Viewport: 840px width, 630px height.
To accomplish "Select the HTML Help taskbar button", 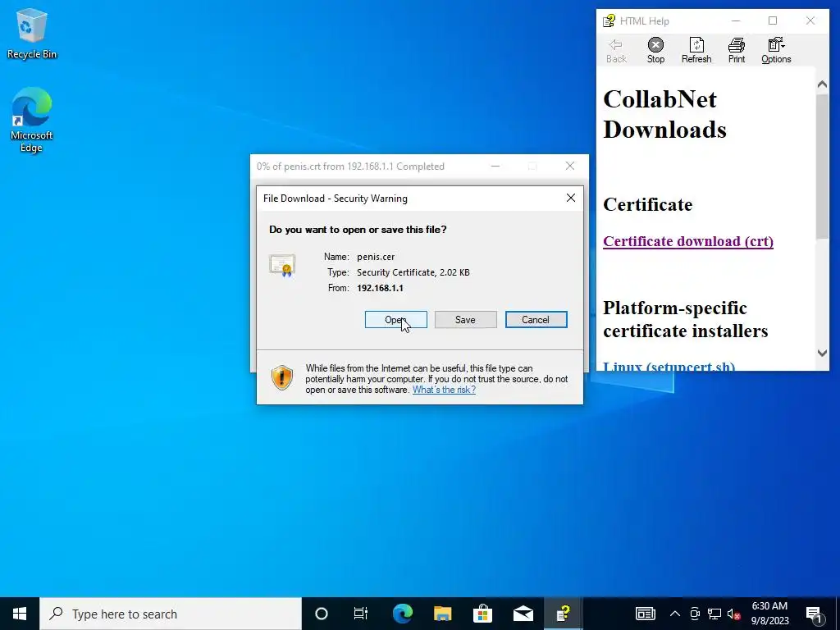I will click(563, 614).
